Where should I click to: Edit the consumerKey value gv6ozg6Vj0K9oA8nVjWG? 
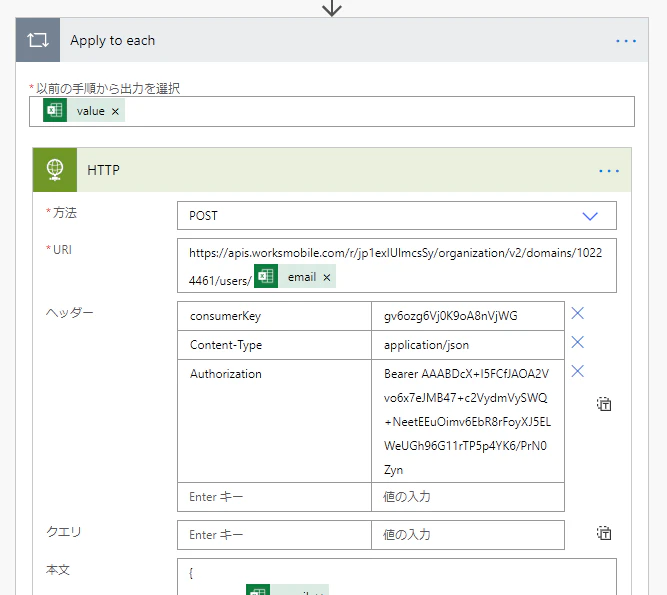click(468, 316)
